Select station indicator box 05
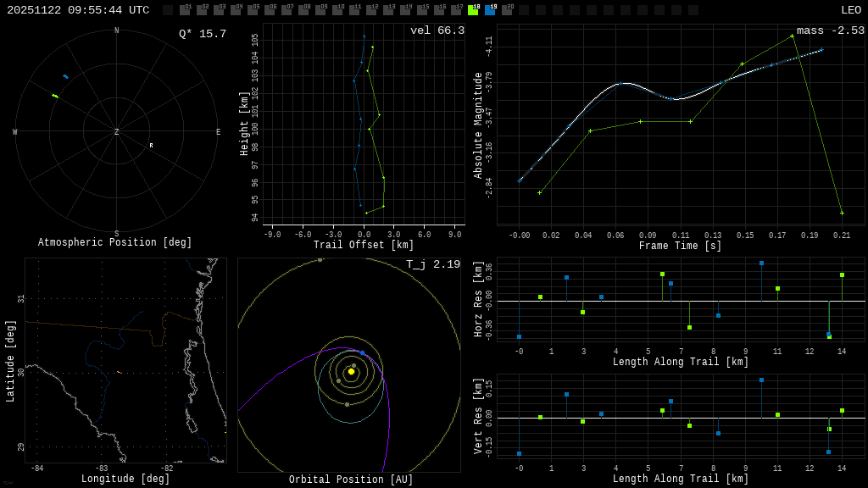The height and width of the screenshot is (488, 868). pos(253,10)
